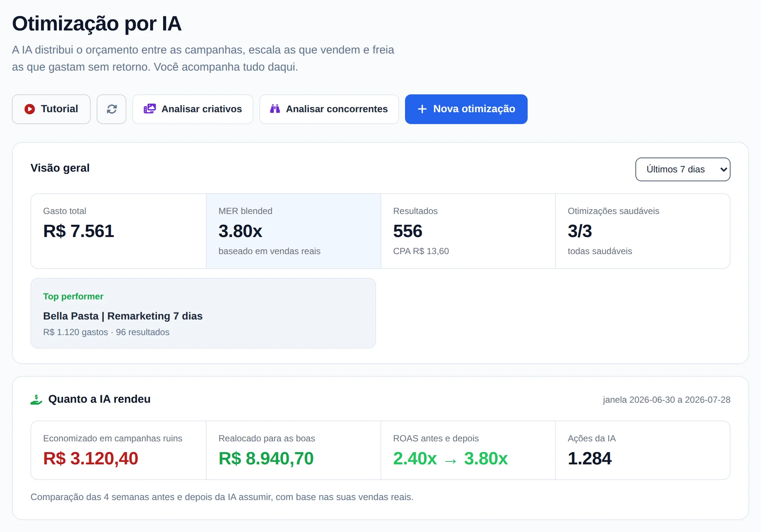Screen dimensions: 761x532
Task: Open Analisar concorrentes
Action: (329, 109)
